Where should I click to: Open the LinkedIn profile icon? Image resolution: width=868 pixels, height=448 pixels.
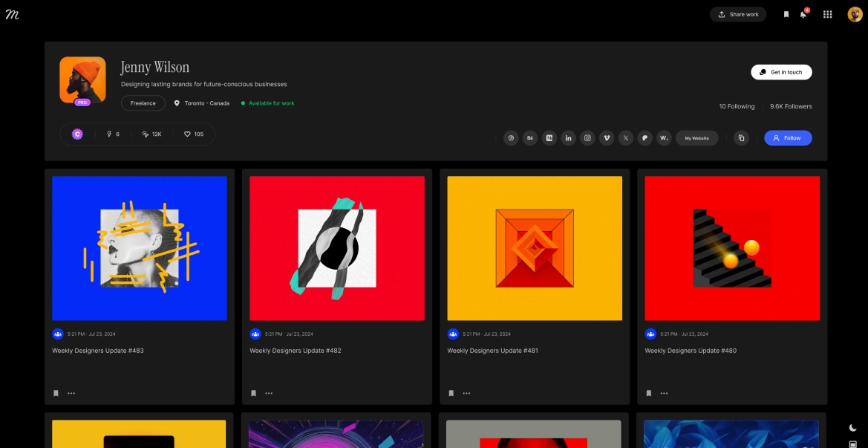click(568, 138)
